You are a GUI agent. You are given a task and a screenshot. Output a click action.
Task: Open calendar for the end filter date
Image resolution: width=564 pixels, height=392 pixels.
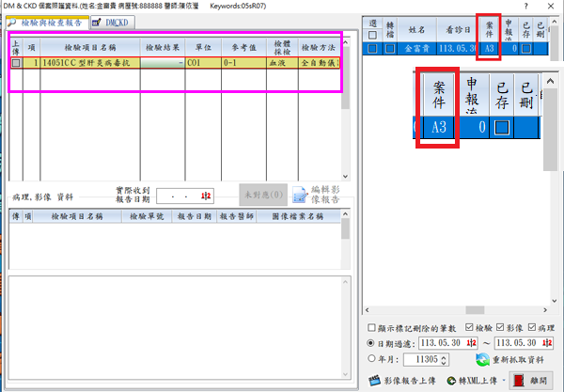550,342
